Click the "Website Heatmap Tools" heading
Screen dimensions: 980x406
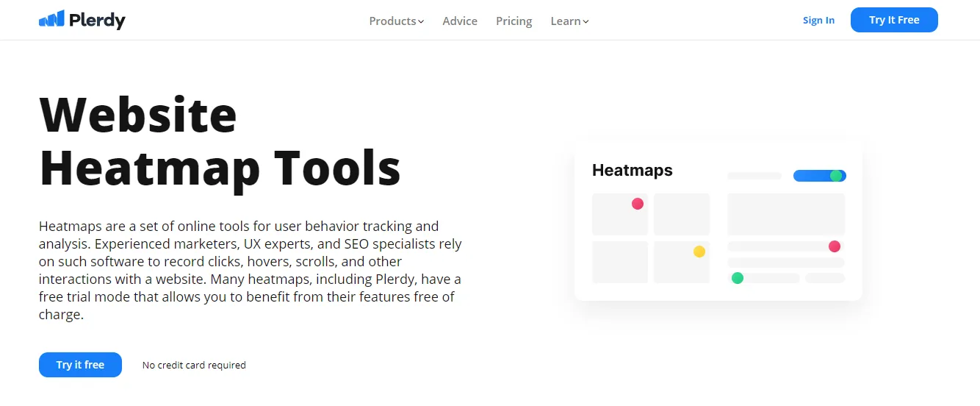click(x=220, y=141)
